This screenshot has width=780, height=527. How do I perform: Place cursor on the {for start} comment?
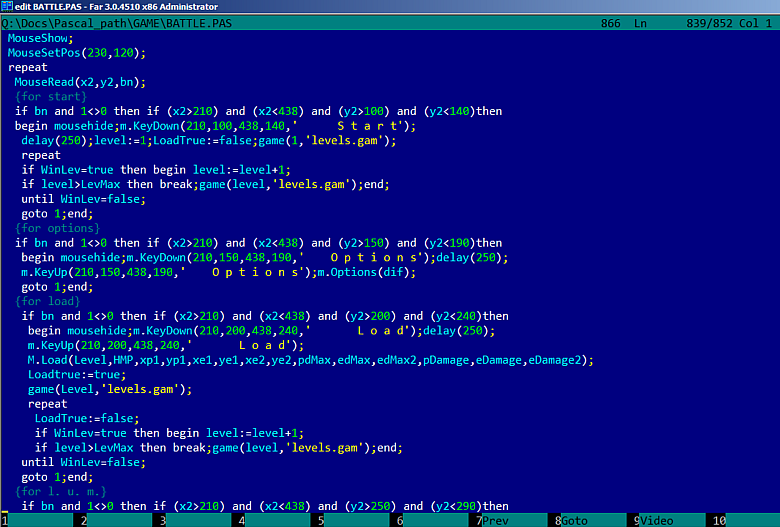point(51,97)
